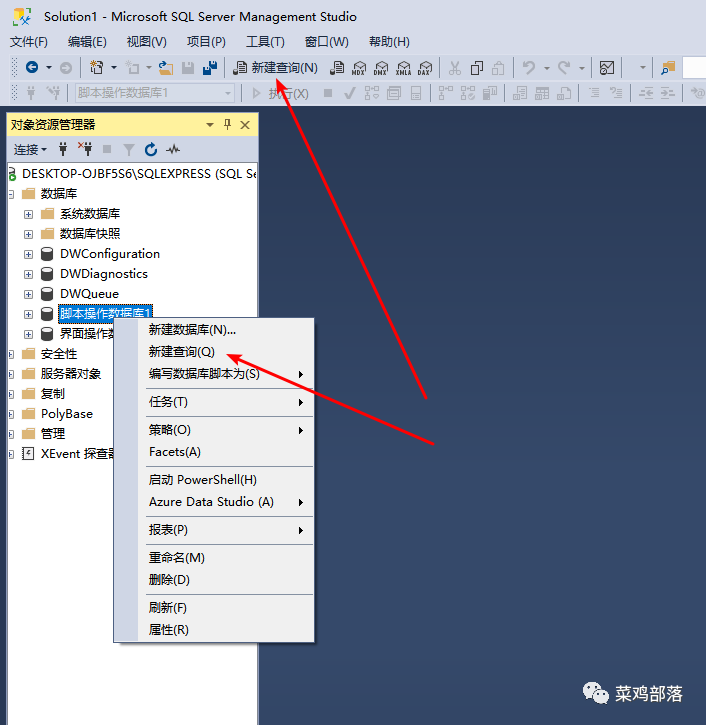Click the Find in Files icon
Screen dimensions: 706x725
[668, 68]
